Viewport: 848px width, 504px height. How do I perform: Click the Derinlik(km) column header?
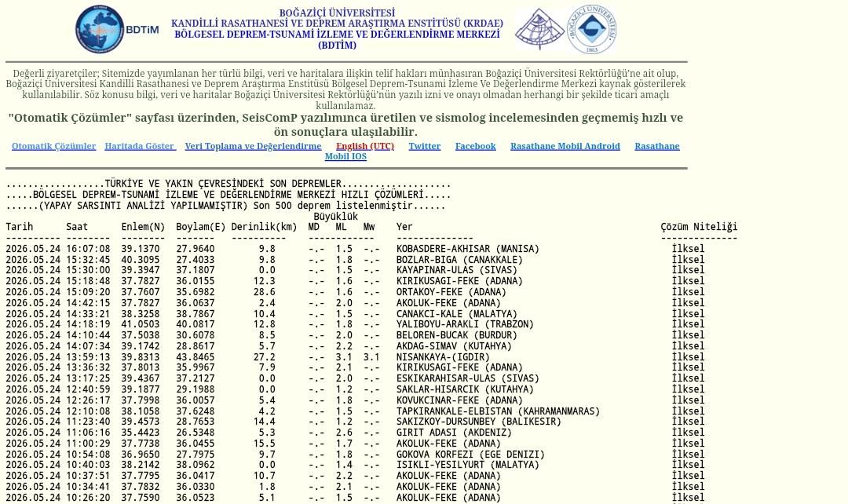click(x=264, y=227)
